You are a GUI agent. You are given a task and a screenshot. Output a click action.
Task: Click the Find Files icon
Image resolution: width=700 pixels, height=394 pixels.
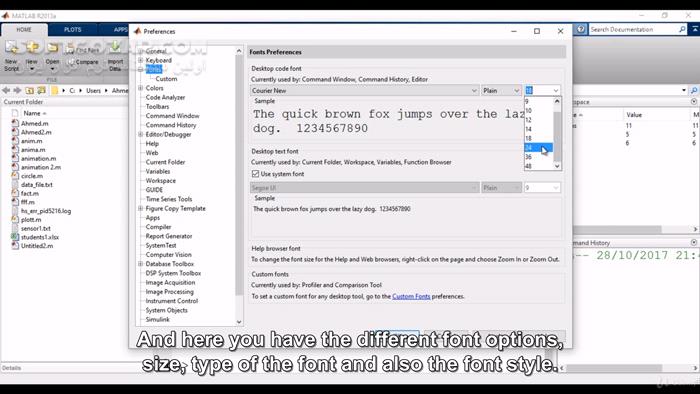70,50
